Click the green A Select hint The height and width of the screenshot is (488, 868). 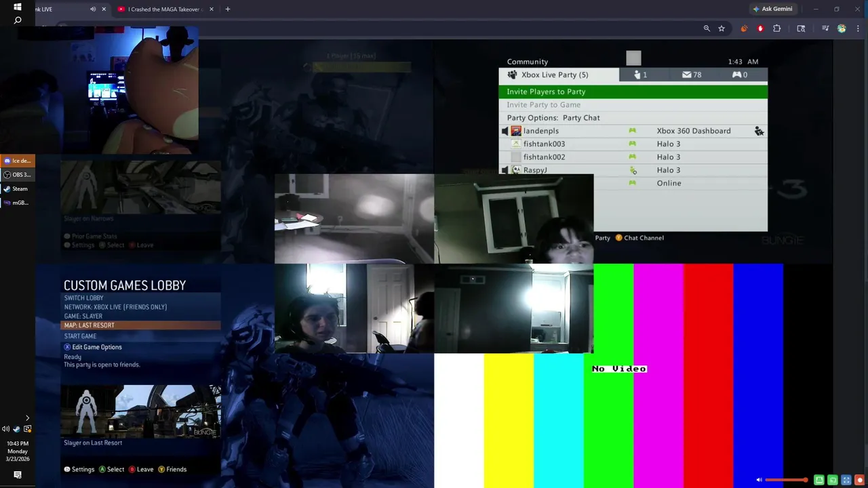point(112,469)
